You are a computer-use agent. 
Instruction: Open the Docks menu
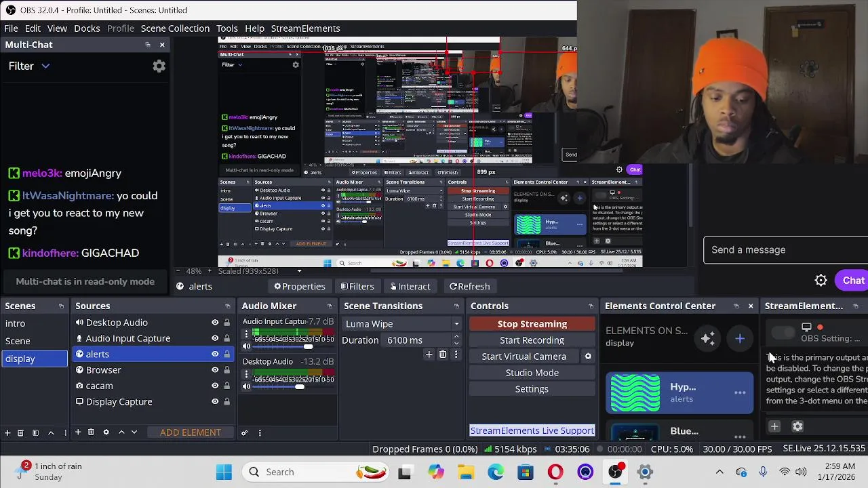click(x=87, y=28)
